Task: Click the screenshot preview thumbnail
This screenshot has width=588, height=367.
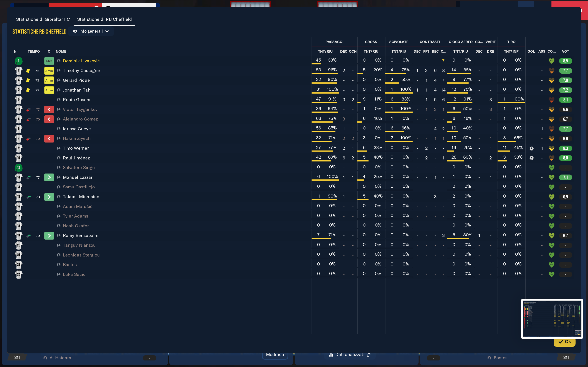Action: tap(552, 318)
